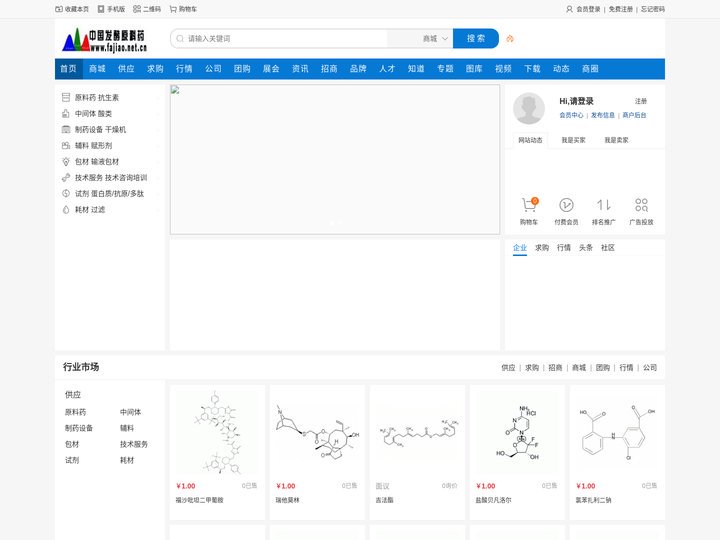Click the 中间体 酸类 category icon
Image resolution: width=720 pixels, height=540 pixels.
[66, 113]
